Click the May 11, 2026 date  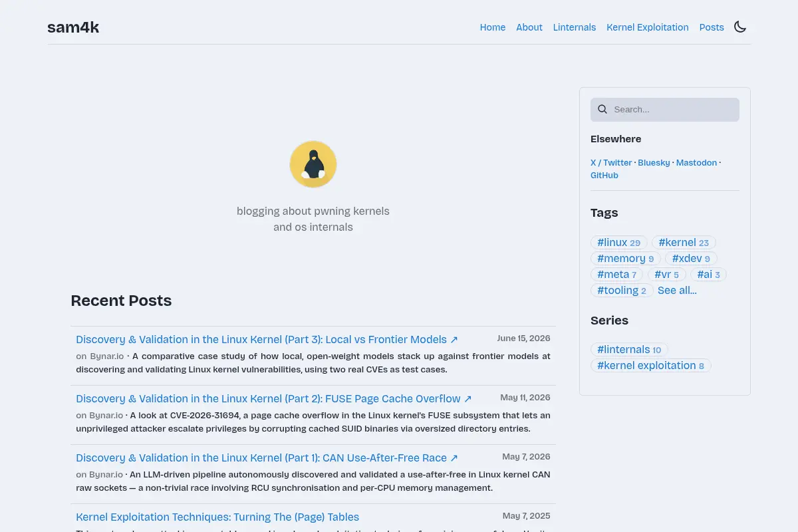525,398
